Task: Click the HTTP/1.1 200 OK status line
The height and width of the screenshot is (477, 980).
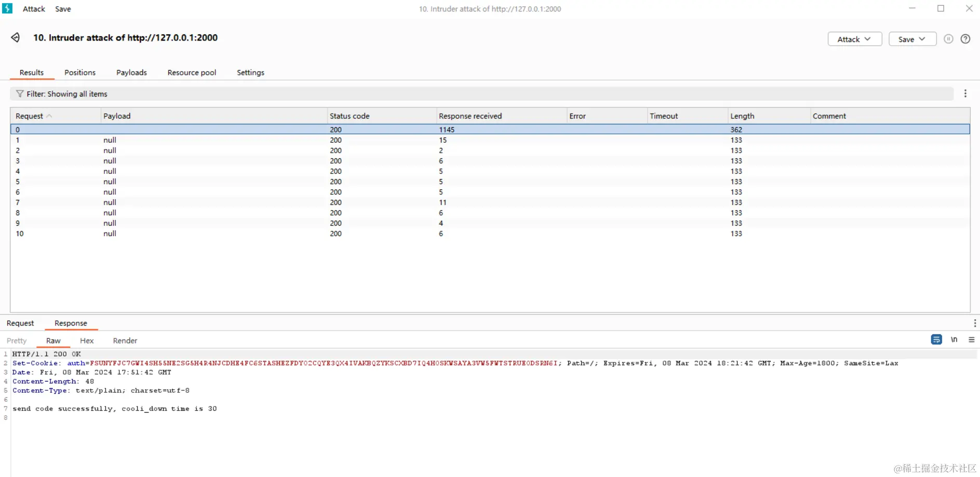Action: 46,354
